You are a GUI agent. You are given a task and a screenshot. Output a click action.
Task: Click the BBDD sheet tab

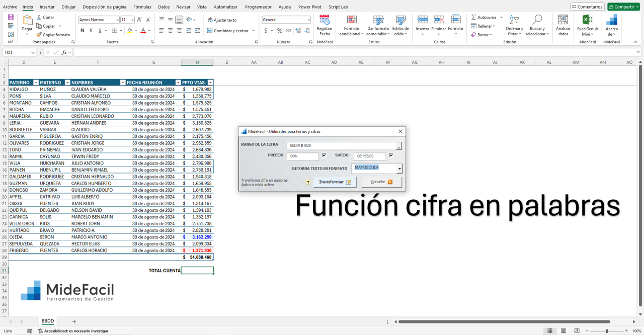point(48,321)
